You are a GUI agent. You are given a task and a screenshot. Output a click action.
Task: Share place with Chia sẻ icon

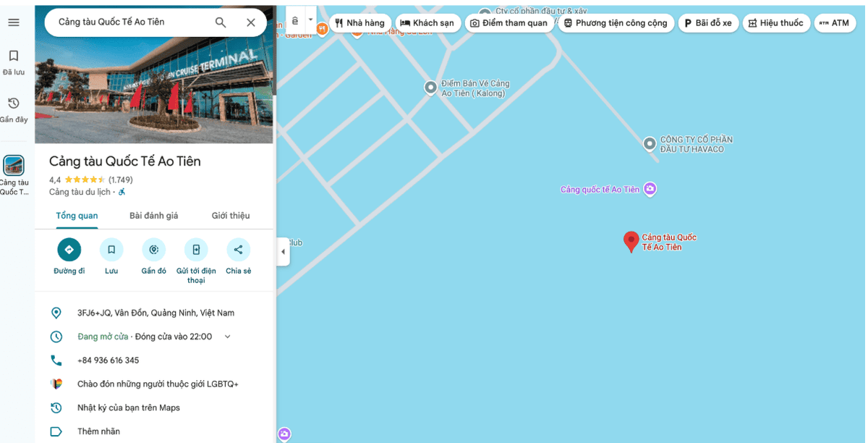click(x=238, y=250)
